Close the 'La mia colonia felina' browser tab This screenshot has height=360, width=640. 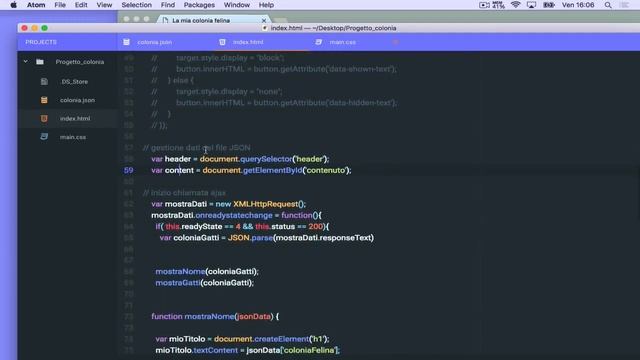click(x=264, y=20)
